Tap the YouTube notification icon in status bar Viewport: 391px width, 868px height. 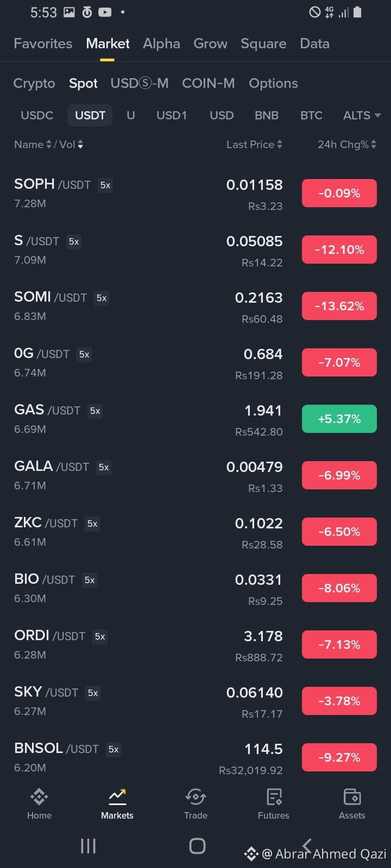coord(105,12)
